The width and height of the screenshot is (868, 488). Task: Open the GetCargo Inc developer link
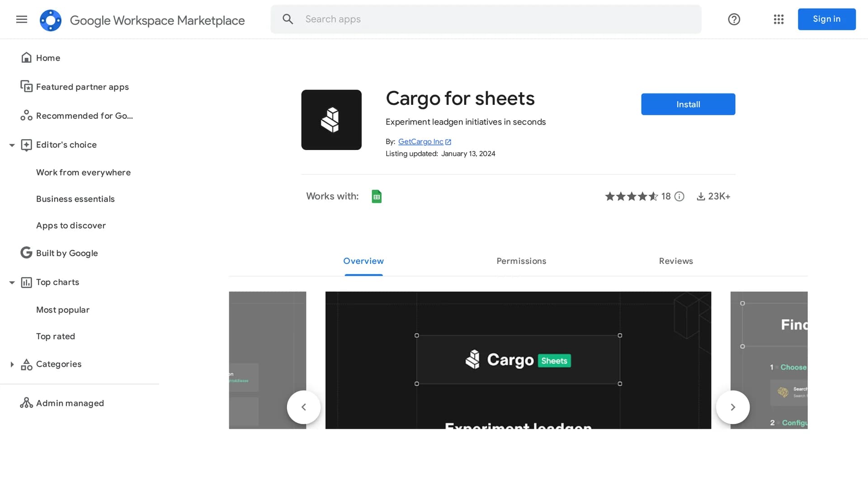tap(420, 141)
